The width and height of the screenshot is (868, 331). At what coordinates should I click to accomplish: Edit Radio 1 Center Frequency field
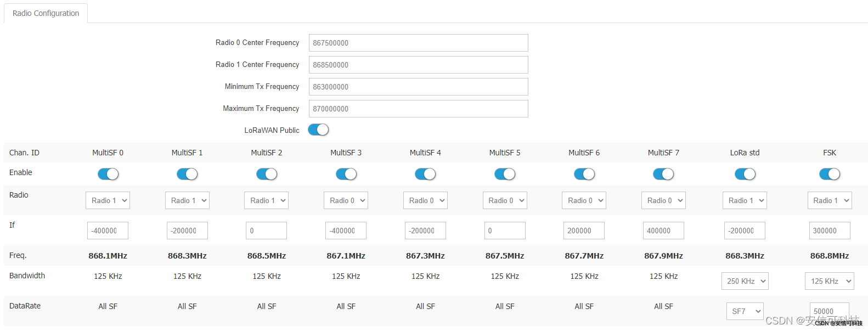[x=418, y=65]
